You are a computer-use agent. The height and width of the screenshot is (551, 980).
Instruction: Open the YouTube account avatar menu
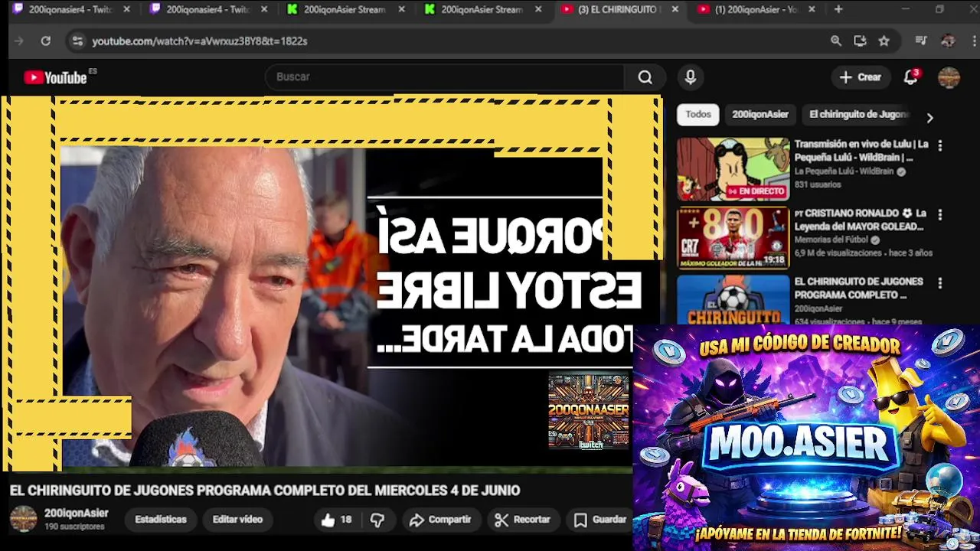click(x=949, y=77)
